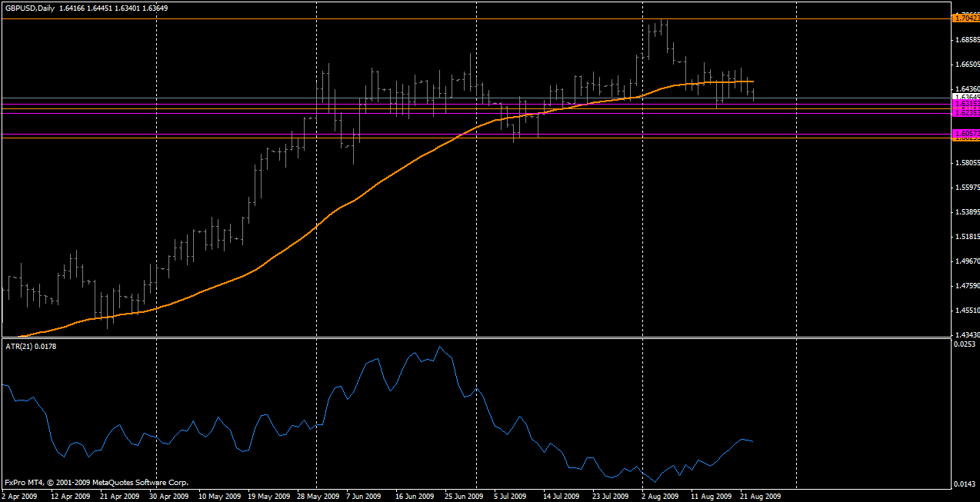Click the 1.63153 price label on the scale

[964, 105]
